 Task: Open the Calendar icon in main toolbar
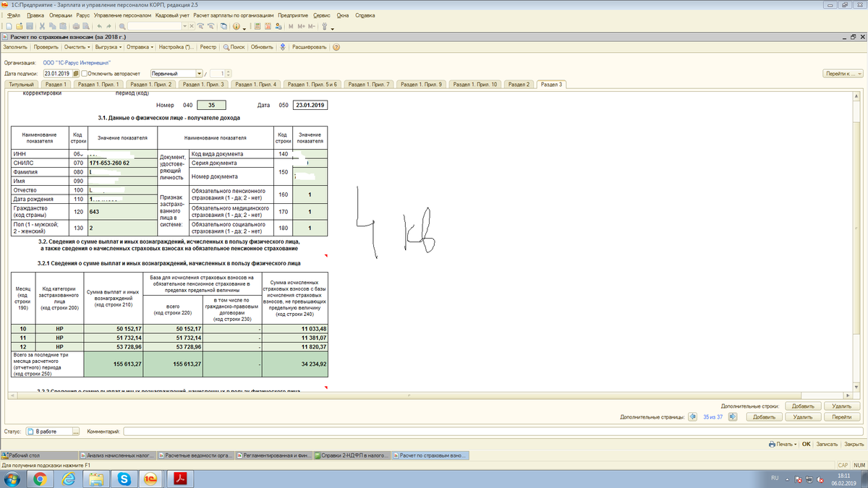pyautogui.click(x=268, y=26)
